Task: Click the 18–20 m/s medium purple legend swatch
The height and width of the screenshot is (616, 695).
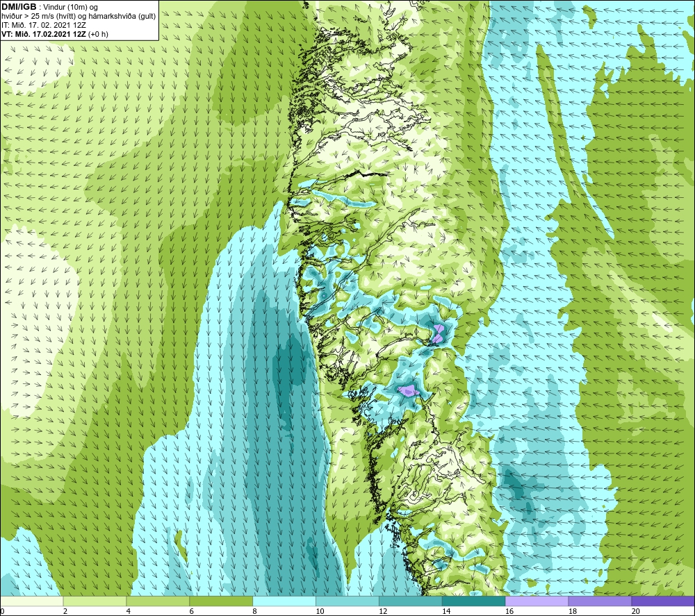Action: (600, 601)
